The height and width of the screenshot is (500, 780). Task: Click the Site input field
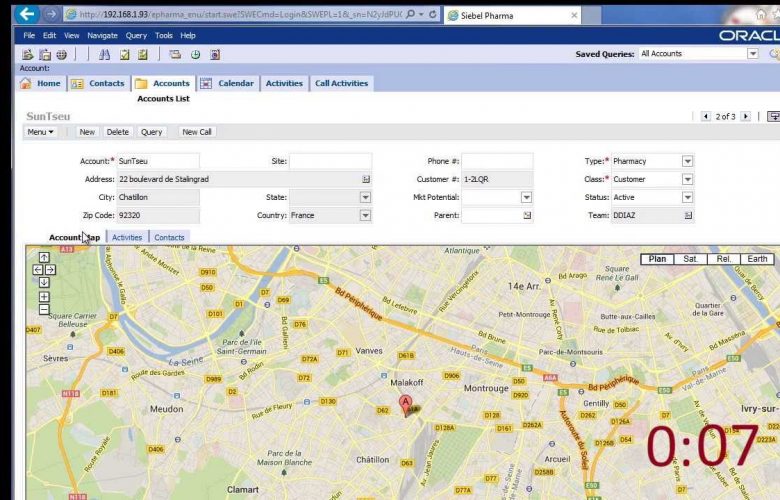pyautogui.click(x=330, y=161)
